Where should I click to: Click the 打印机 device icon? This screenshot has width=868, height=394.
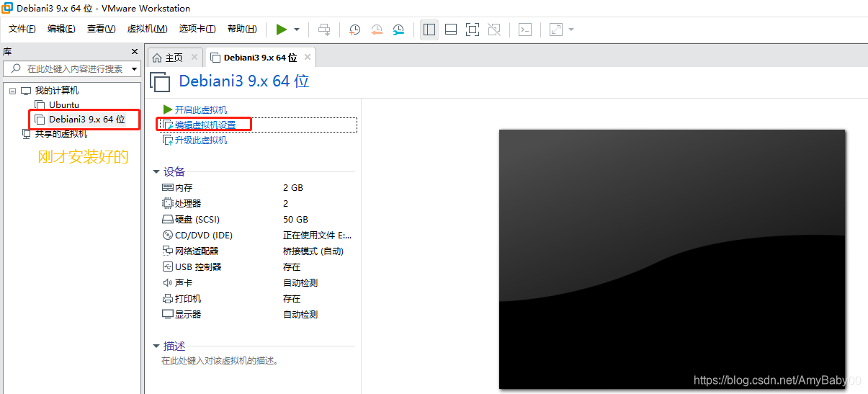168,299
